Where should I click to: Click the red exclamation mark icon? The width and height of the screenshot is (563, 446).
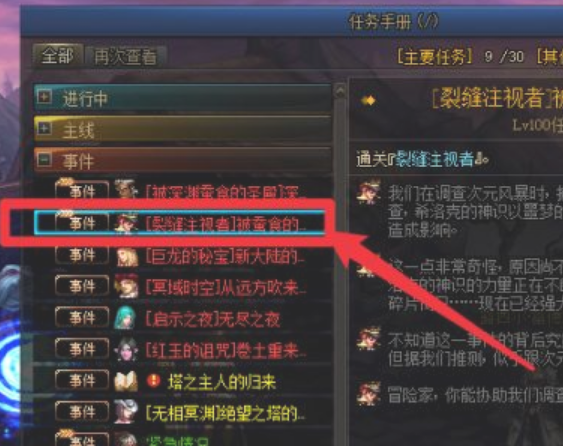[154, 380]
